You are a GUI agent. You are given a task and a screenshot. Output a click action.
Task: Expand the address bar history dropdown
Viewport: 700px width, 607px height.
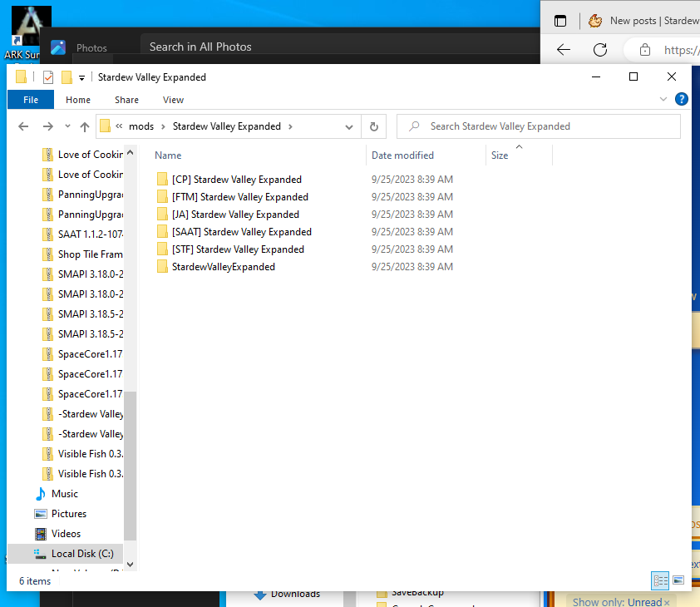pos(349,127)
